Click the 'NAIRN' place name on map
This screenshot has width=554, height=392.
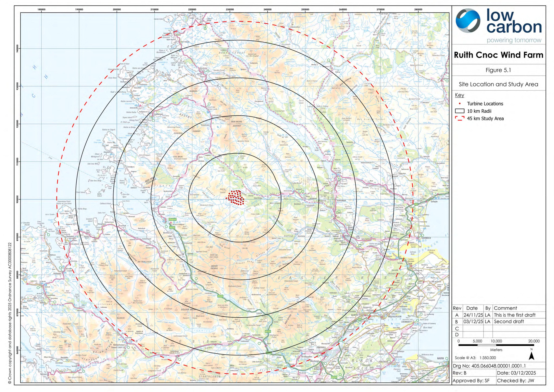tap(440, 358)
